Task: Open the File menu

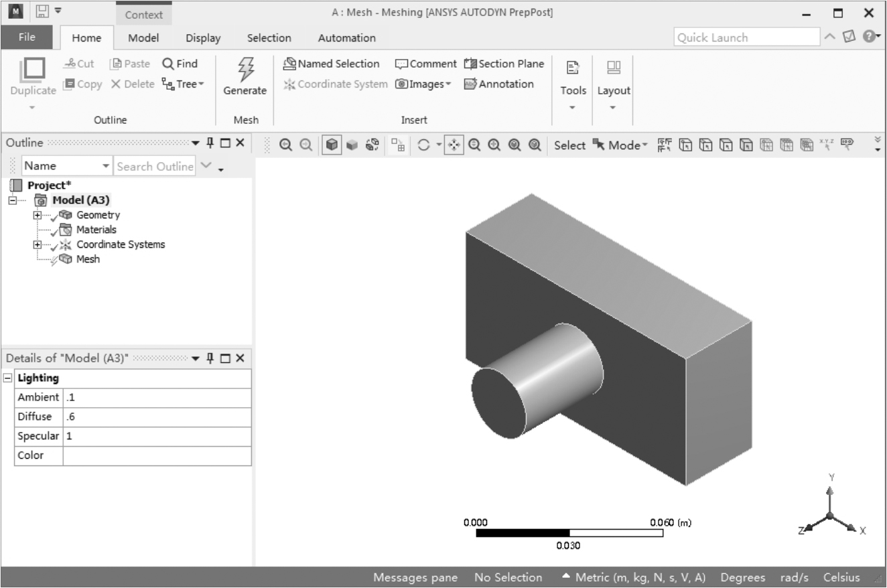Action: (27, 38)
